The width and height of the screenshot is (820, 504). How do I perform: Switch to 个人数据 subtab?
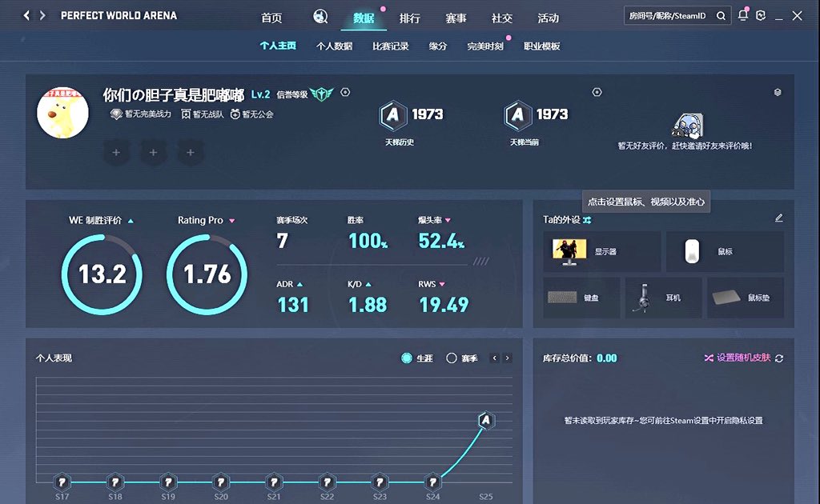pyautogui.click(x=334, y=46)
